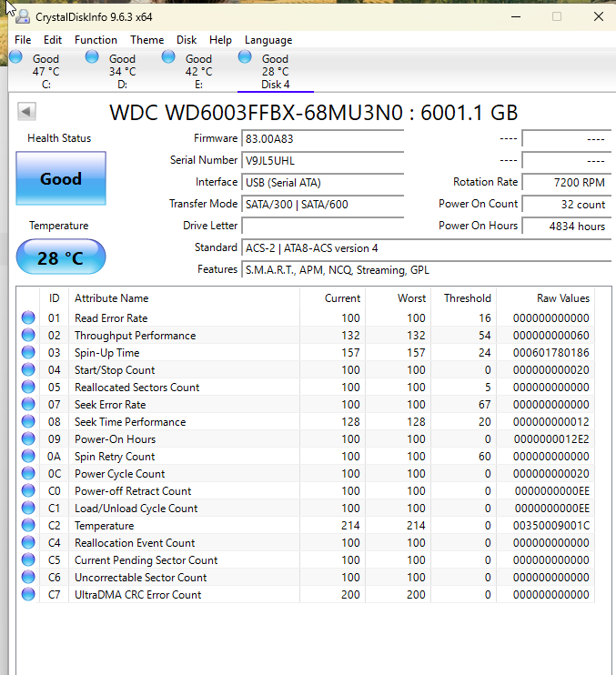
Task: Click the Serial Number field V9JL5UHL
Action: [x=322, y=161]
